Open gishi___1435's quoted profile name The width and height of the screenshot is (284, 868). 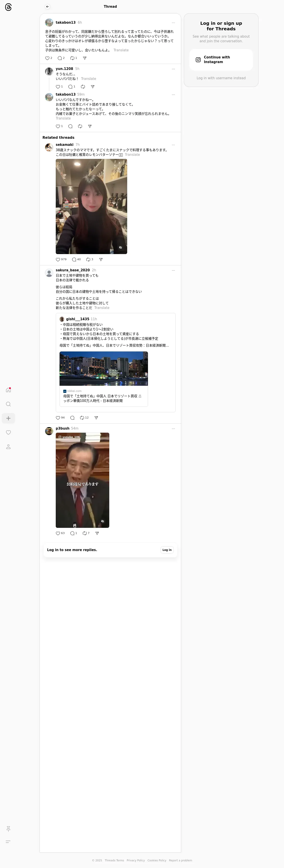coord(77,319)
